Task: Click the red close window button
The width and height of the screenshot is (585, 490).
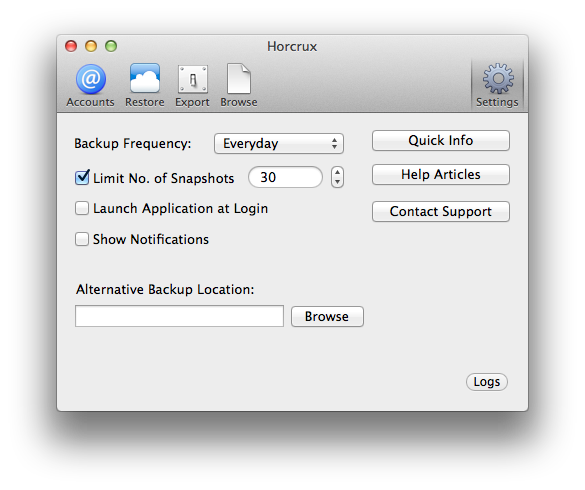Action: point(71,46)
